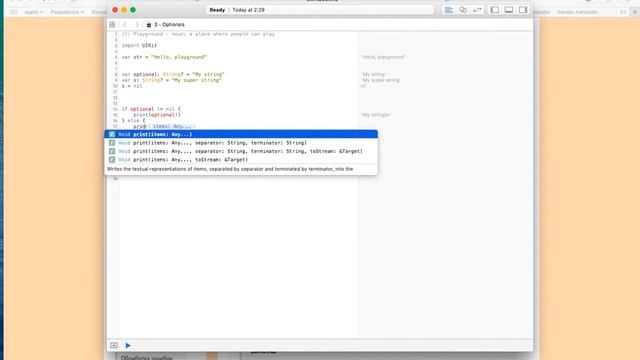Select the standard editor icon in toolbar

[449, 10]
